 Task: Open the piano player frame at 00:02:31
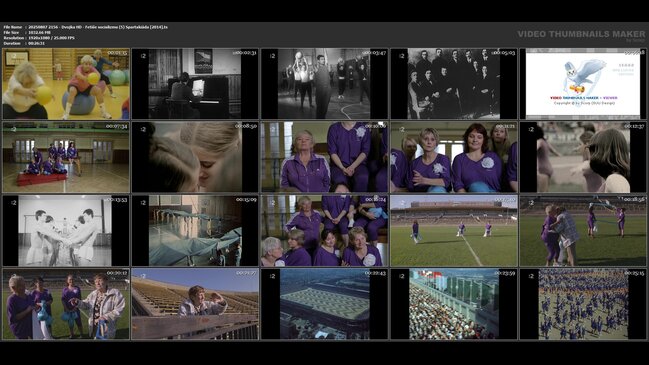[x=195, y=84]
